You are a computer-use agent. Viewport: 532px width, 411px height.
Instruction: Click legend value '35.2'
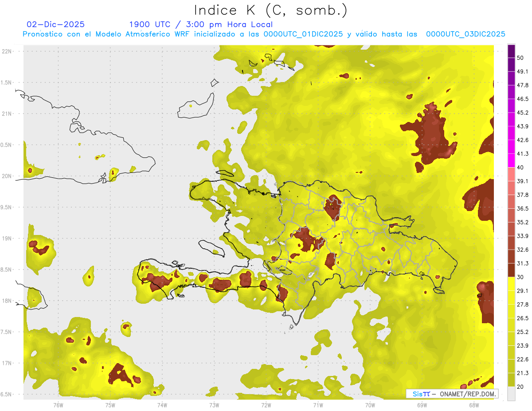tap(523, 222)
